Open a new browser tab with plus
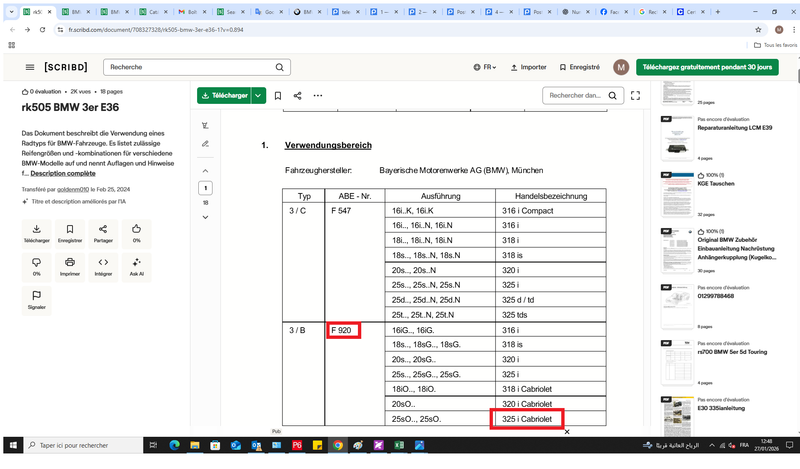 coord(717,12)
